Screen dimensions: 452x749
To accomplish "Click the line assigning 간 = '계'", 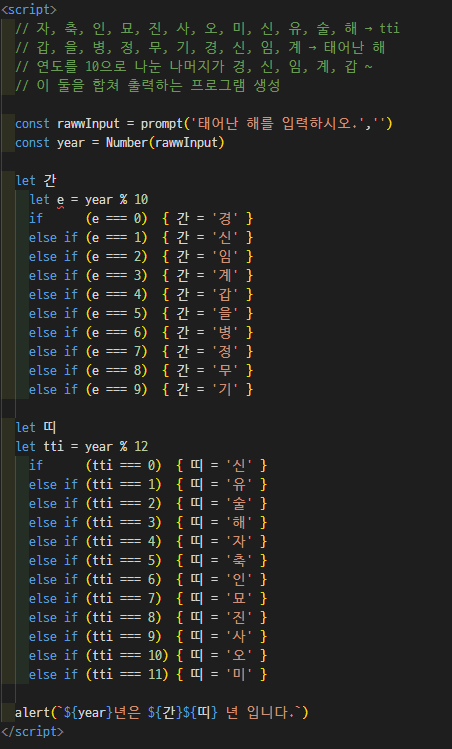I will pyautogui.click(x=141, y=276).
